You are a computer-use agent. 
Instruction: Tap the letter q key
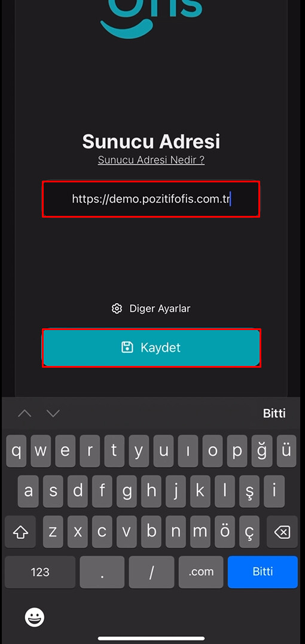click(x=16, y=451)
